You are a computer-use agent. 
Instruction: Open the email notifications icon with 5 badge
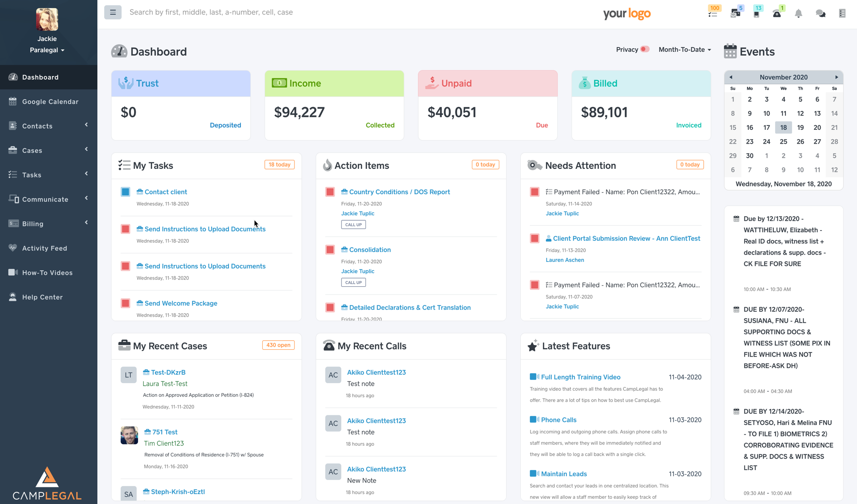click(x=734, y=13)
